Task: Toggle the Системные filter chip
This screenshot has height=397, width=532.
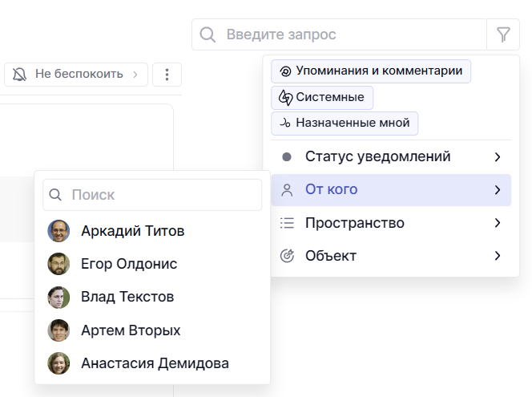Action: click(322, 97)
